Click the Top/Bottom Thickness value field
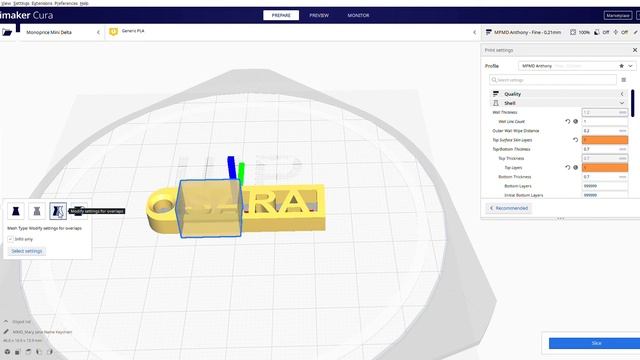Image resolution: width=640 pixels, height=360 pixels. click(x=605, y=149)
